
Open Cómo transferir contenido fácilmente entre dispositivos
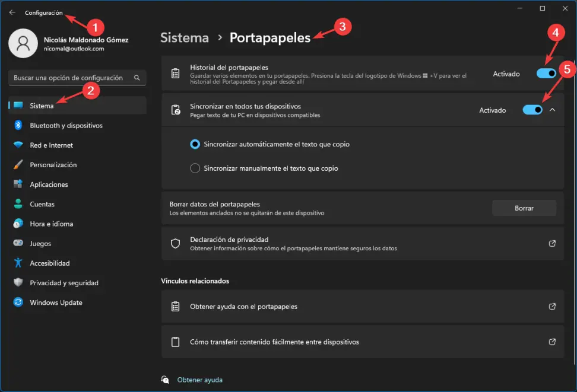pos(363,342)
